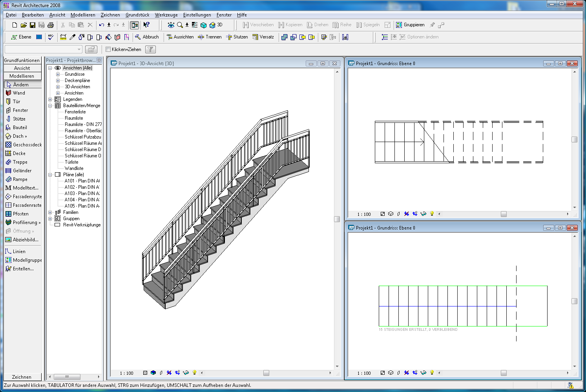
Task: Open the type selector combo box
Action: pyautogui.click(x=43, y=49)
